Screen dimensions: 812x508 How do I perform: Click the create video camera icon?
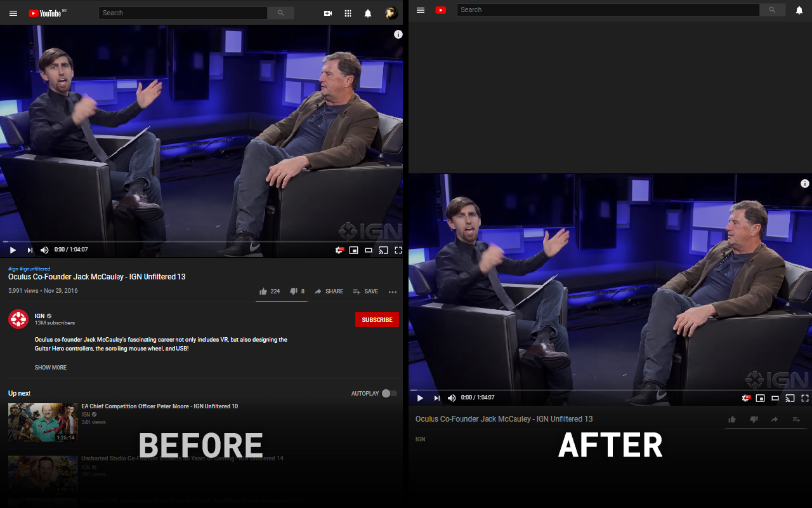328,13
